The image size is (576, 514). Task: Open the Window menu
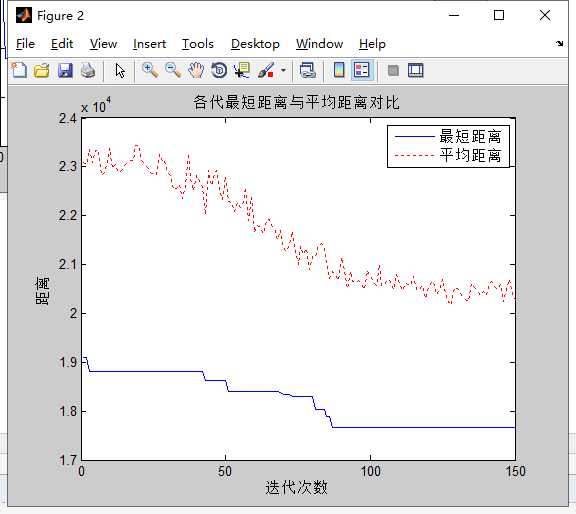319,44
